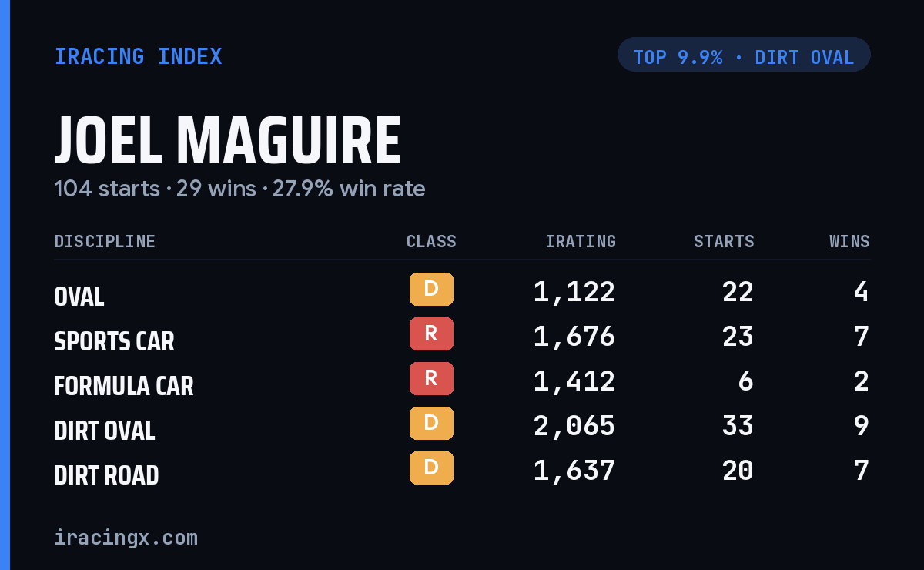This screenshot has height=570, width=924.
Task: Click the DISCIPLINE column header
Action: point(105,241)
